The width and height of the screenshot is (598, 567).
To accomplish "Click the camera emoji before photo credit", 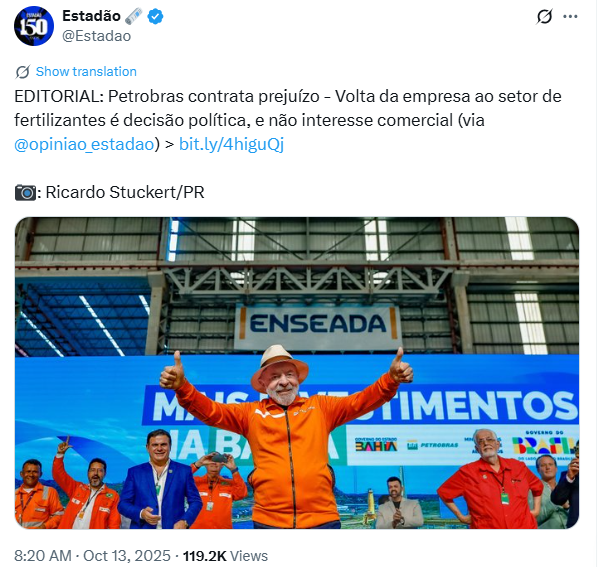I will coord(25,193).
